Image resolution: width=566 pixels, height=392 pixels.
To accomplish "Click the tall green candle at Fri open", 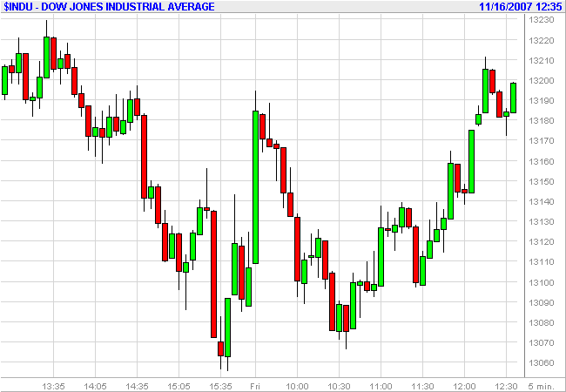I will click(x=255, y=187).
